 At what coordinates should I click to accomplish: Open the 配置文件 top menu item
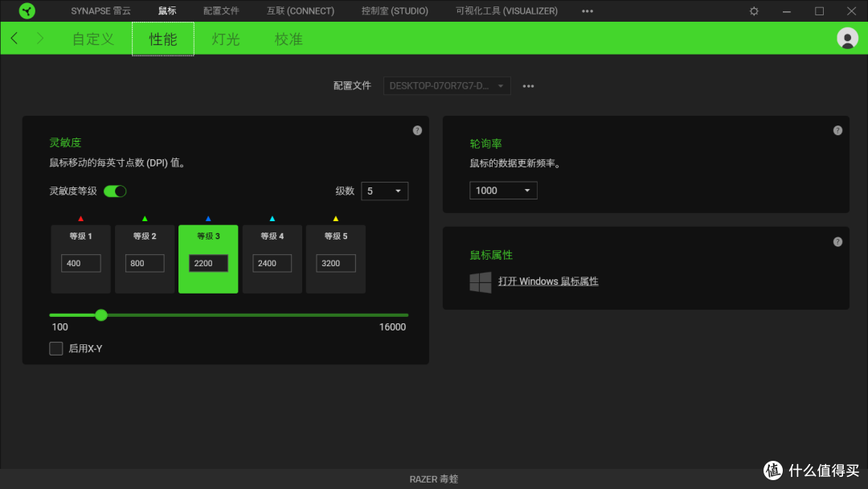(x=222, y=11)
